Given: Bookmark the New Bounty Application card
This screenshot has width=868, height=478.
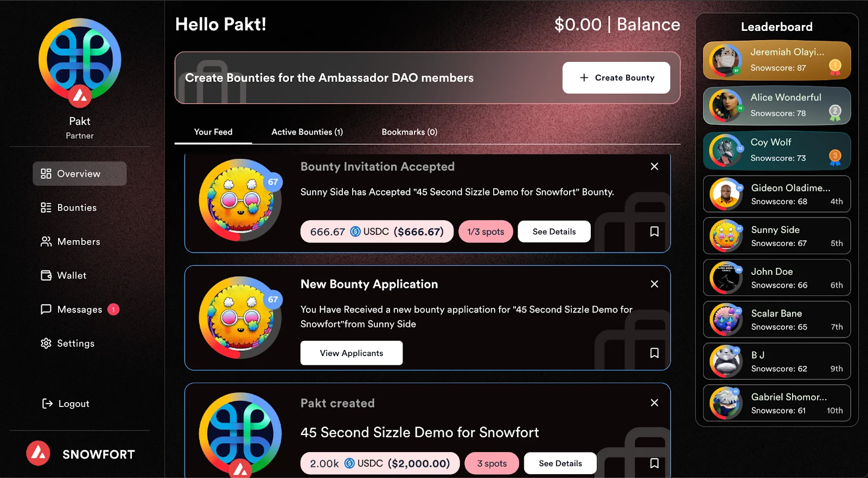Looking at the screenshot, I should (654, 353).
